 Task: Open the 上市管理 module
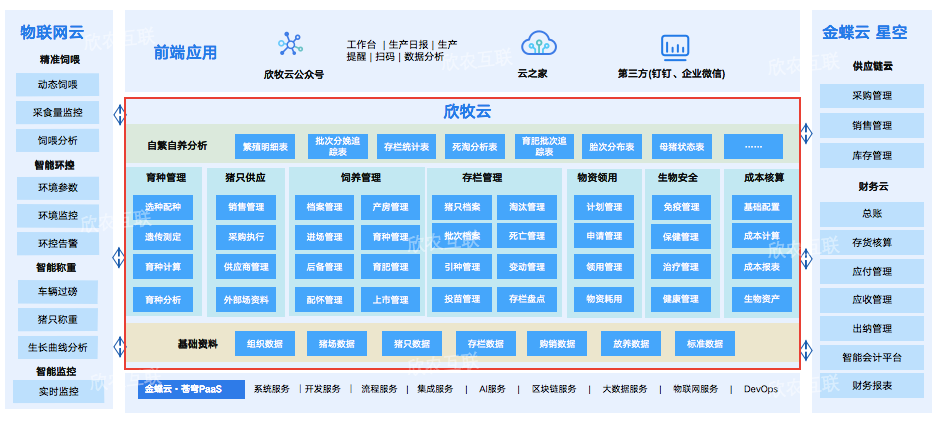pyautogui.click(x=390, y=300)
